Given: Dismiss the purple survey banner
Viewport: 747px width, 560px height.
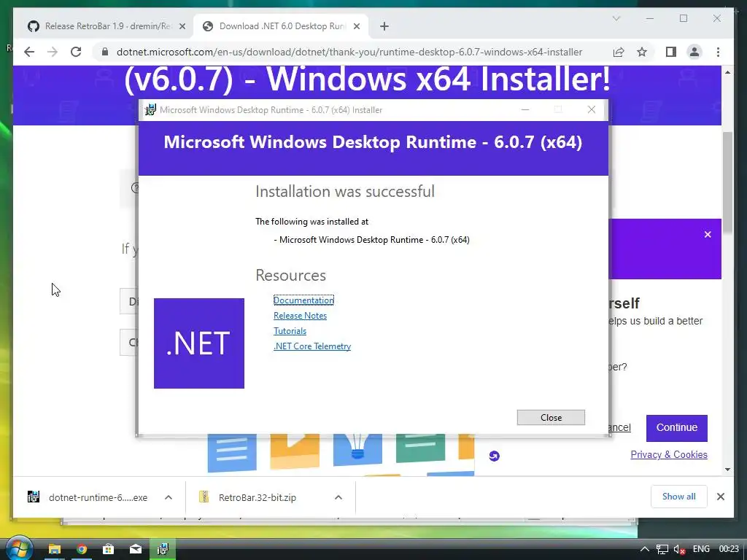Looking at the screenshot, I should tap(708, 234).
